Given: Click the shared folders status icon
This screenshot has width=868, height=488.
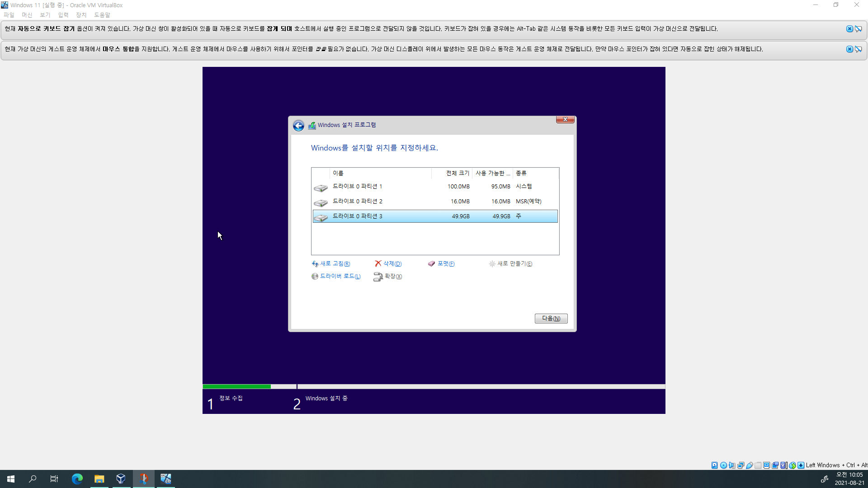Looking at the screenshot, I should tap(758, 465).
